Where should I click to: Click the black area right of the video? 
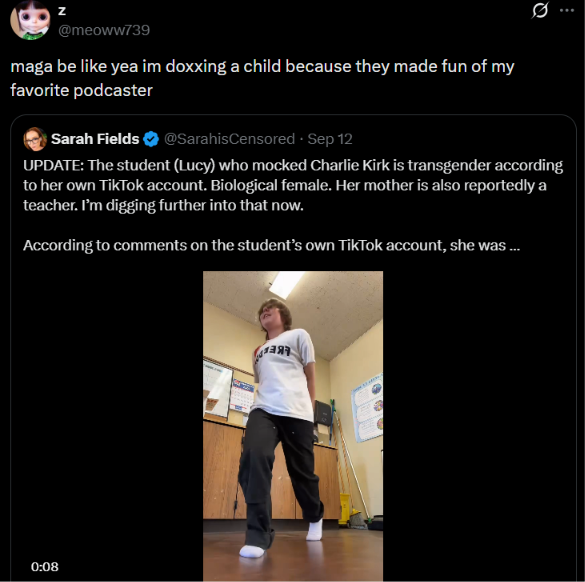[x=479, y=426]
